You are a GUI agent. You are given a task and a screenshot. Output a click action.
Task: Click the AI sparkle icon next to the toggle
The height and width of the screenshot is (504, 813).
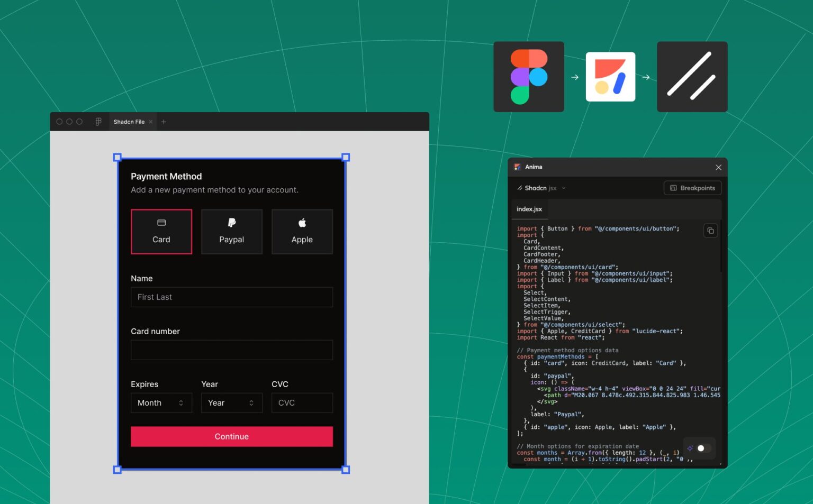690,448
